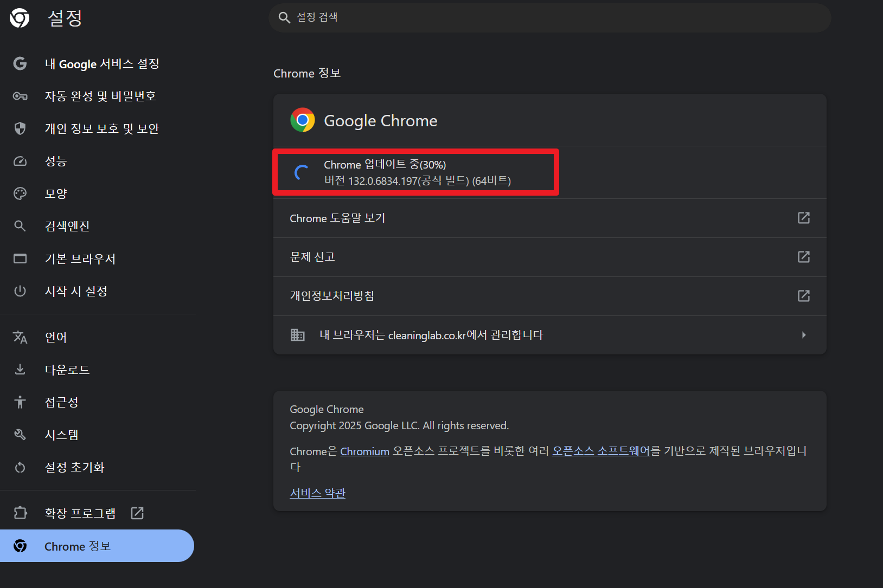The width and height of the screenshot is (883, 588).
Task: Click the power icon for 시작 시 설정
Action: (20, 291)
